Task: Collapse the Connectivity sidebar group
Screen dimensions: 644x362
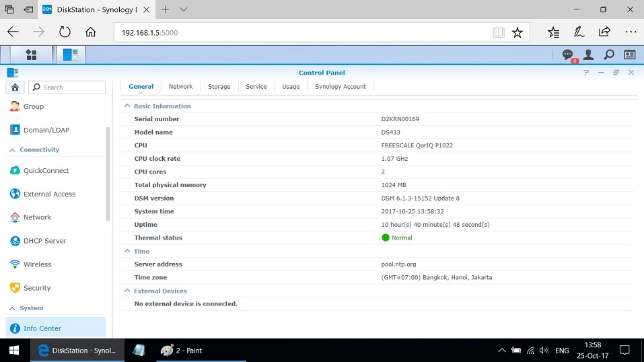Action: coord(12,150)
